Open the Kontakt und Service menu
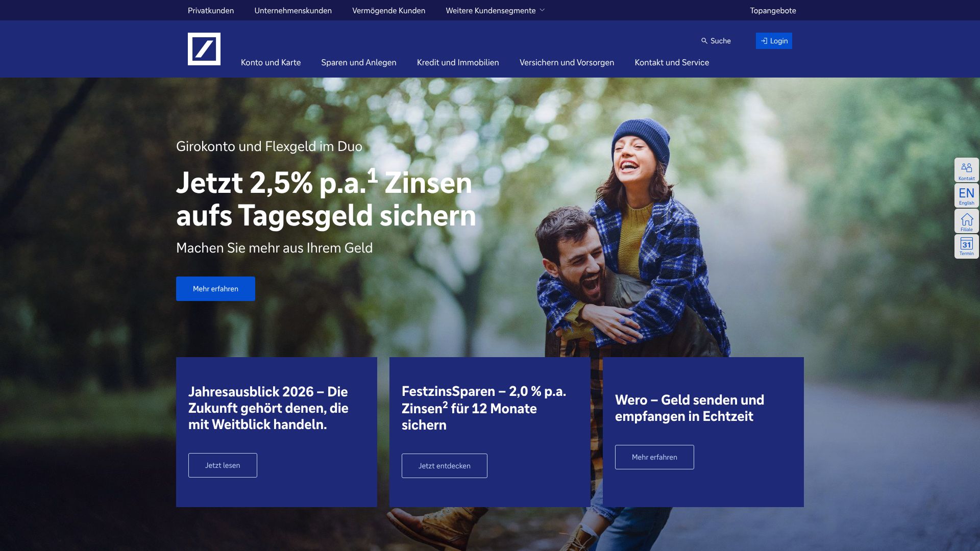Image resolution: width=980 pixels, height=551 pixels. pyautogui.click(x=672, y=62)
